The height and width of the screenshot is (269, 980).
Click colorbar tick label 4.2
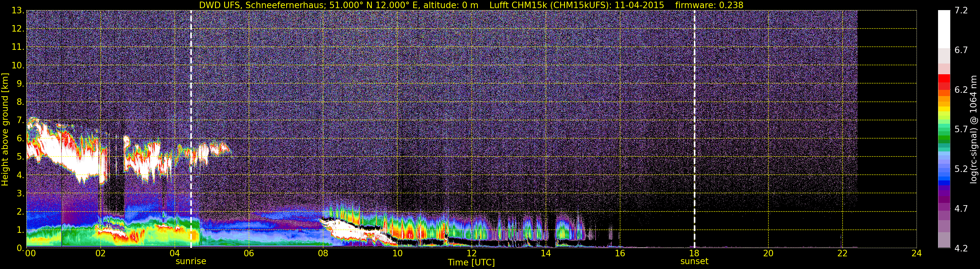pyautogui.click(x=961, y=248)
